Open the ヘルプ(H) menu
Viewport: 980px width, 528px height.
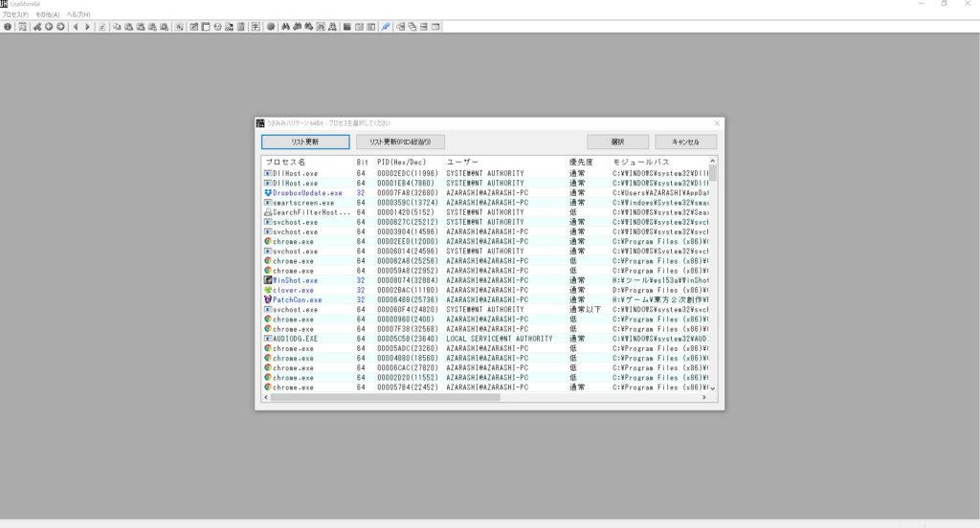pyautogui.click(x=78, y=14)
